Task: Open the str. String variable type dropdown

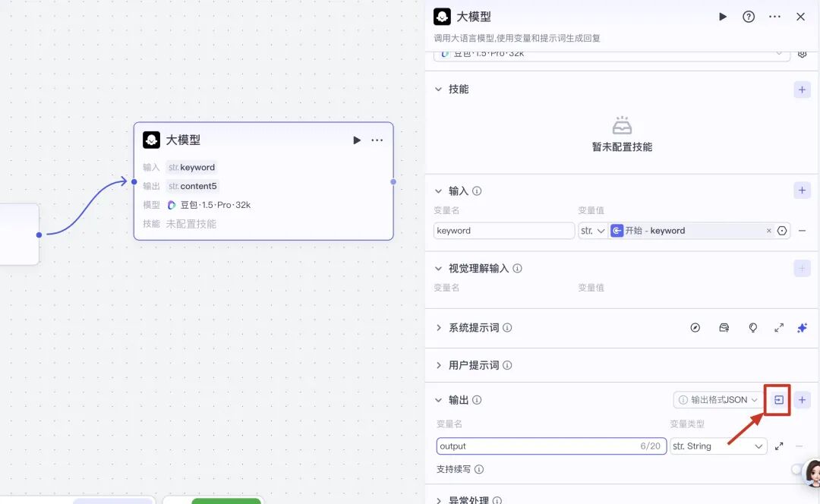Action: [717, 446]
